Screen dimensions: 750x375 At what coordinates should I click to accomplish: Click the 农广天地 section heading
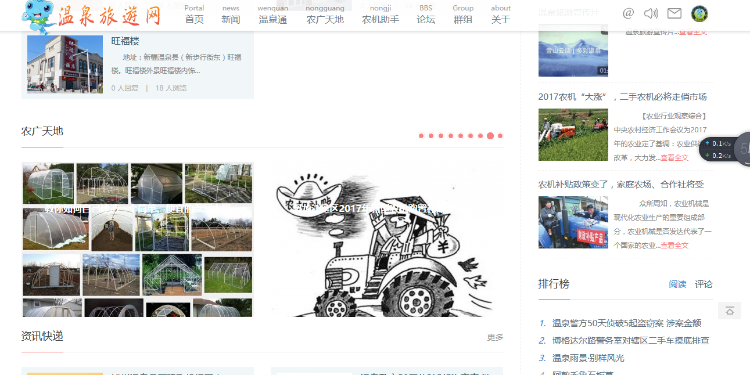[x=42, y=131]
